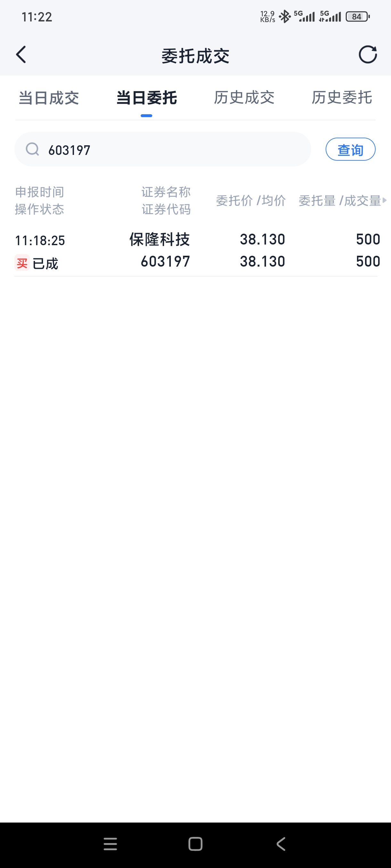This screenshot has width=391, height=868.
Task: Tap the battery status indicator
Action: (x=358, y=17)
